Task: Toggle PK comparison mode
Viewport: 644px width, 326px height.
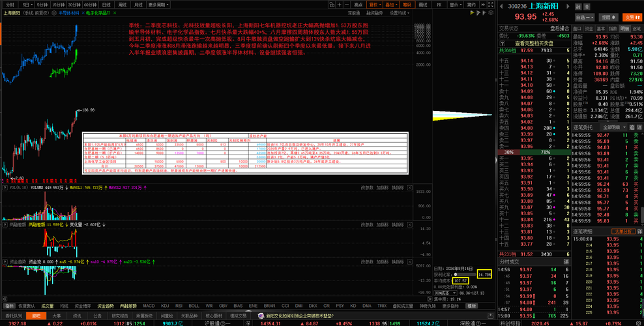Action: coord(439,5)
